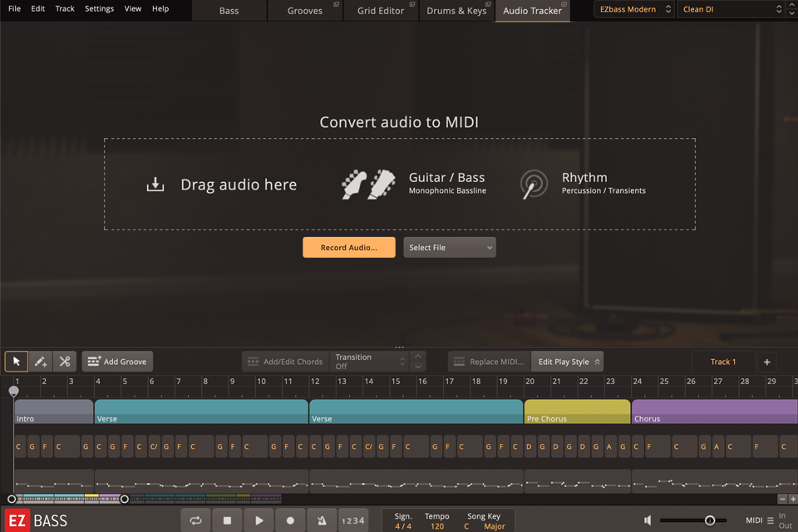The image size is (798, 532).
Task: Open the Select File dropdown
Action: tap(449, 247)
